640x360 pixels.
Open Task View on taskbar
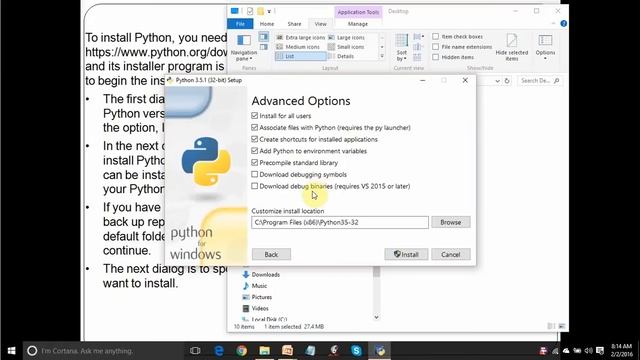coord(195,351)
